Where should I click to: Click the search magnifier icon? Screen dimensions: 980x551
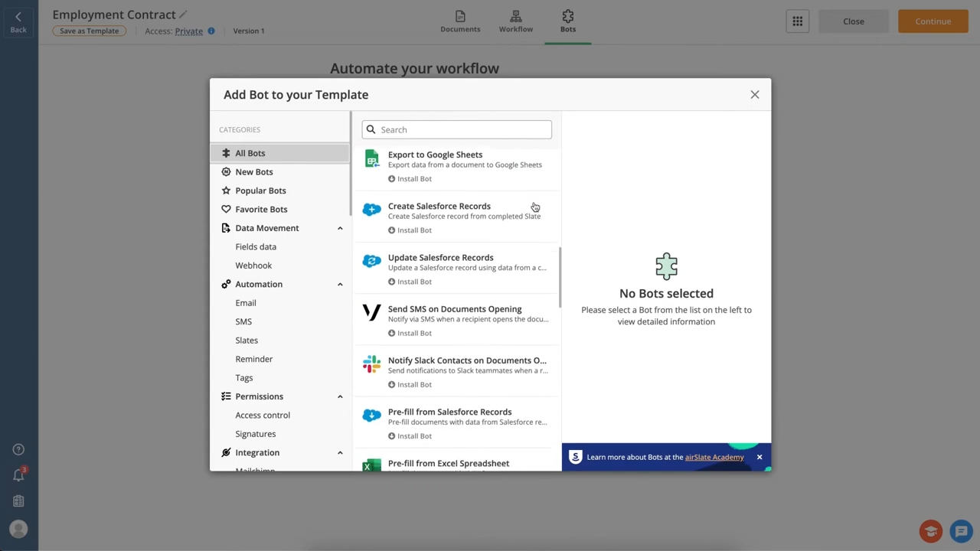click(371, 129)
